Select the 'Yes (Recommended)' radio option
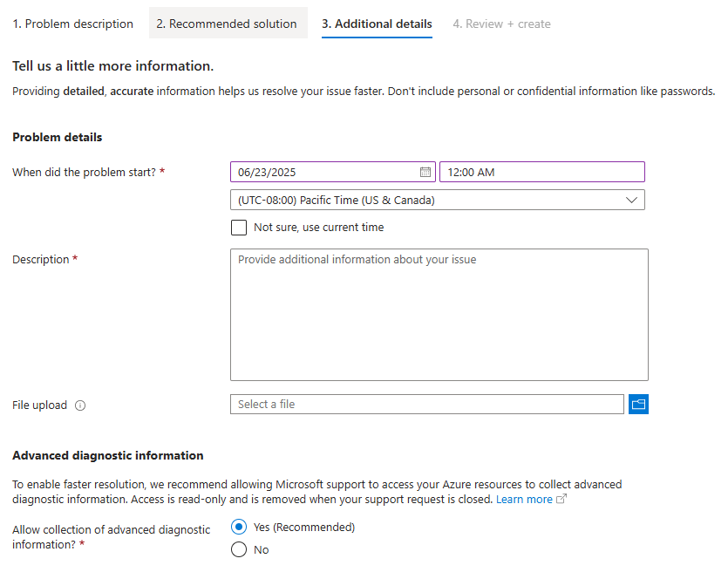 tap(239, 528)
